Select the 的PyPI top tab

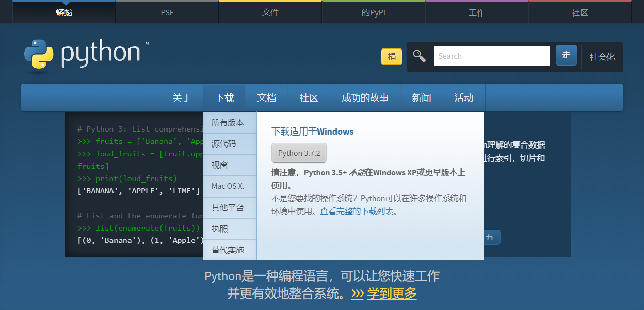pos(374,12)
